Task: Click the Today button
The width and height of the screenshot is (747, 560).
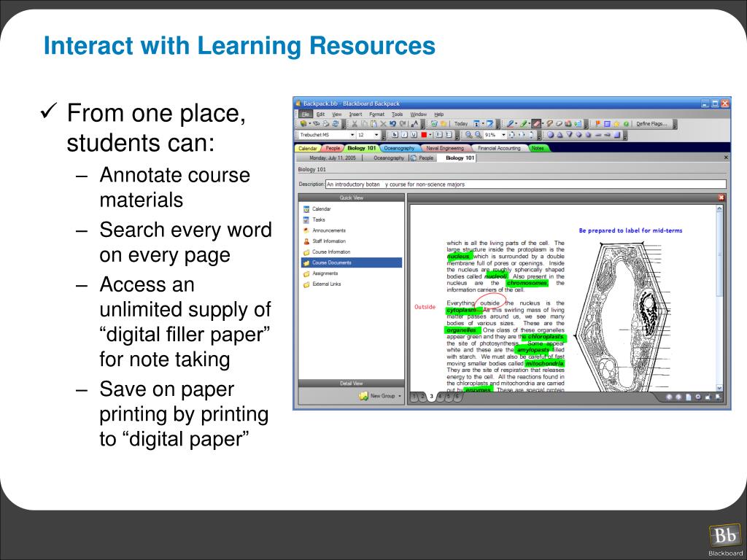Action: (x=461, y=124)
